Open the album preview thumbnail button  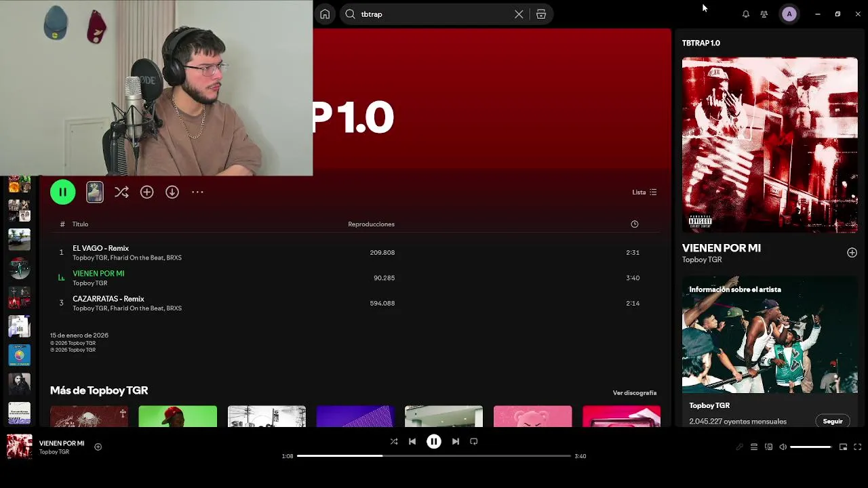(95, 192)
